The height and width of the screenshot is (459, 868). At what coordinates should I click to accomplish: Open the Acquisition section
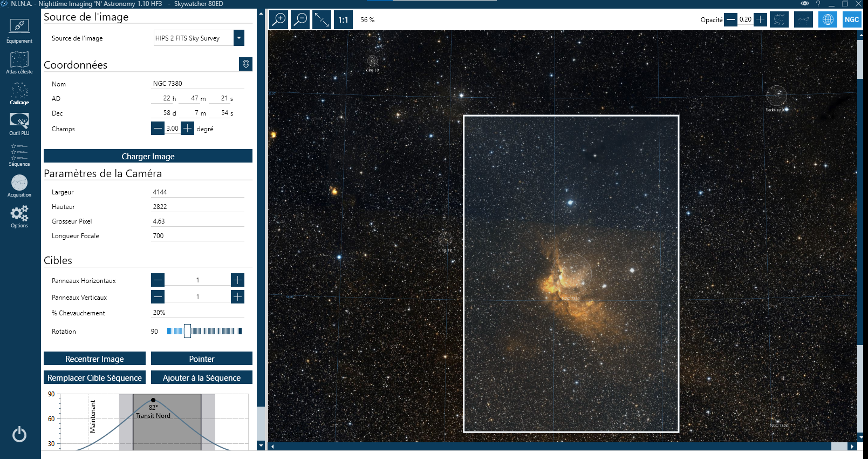pyautogui.click(x=19, y=185)
